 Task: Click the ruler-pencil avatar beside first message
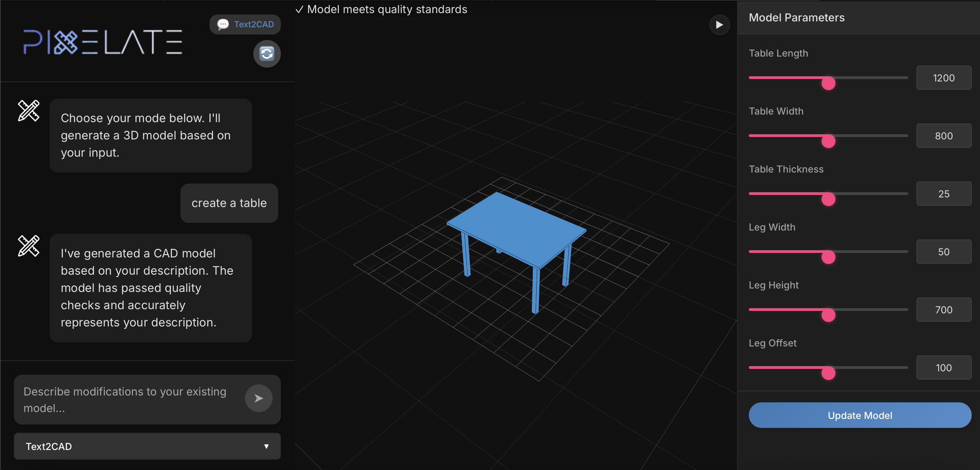click(29, 111)
